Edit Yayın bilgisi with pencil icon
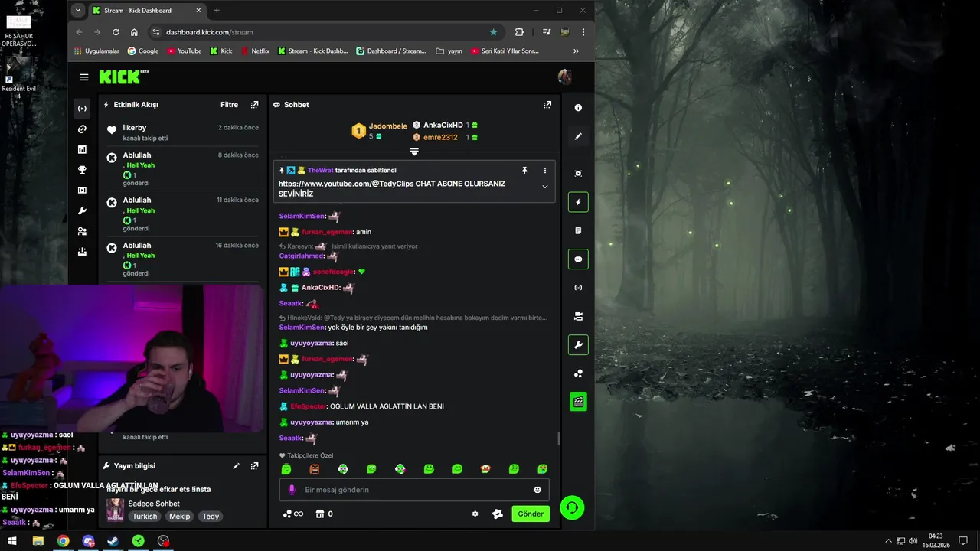980x551 pixels. point(236,465)
